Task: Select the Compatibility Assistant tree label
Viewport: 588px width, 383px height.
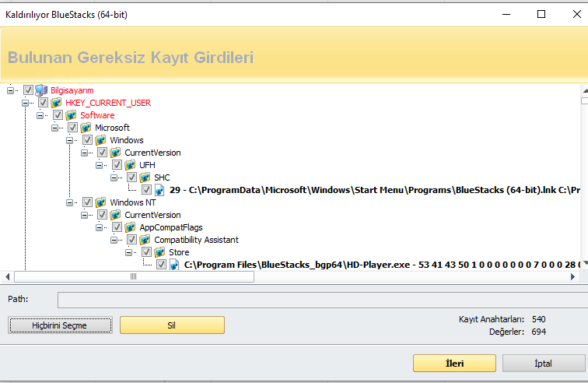Action: [x=196, y=240]
